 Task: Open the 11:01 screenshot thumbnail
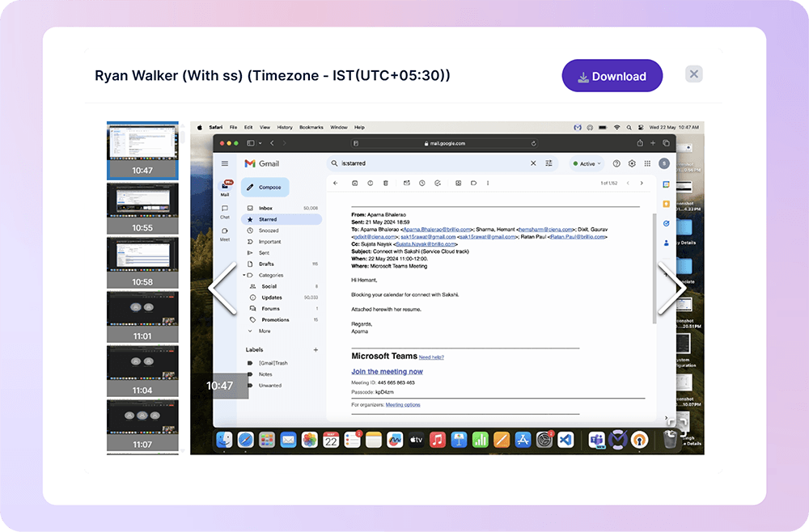point(142,317)
